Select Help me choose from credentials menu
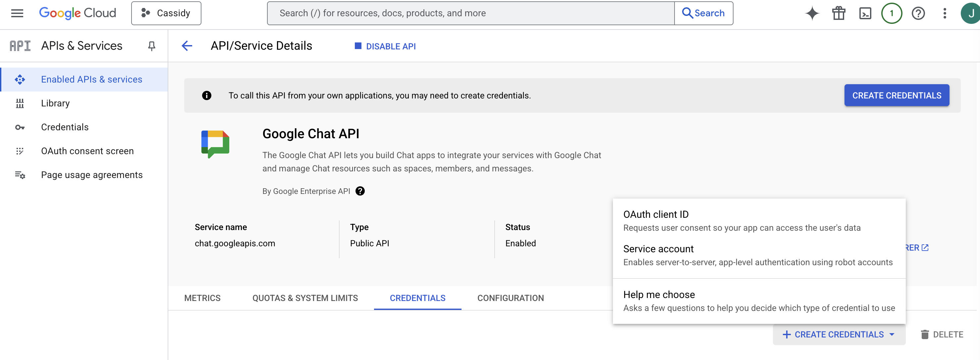 point(659,295)
